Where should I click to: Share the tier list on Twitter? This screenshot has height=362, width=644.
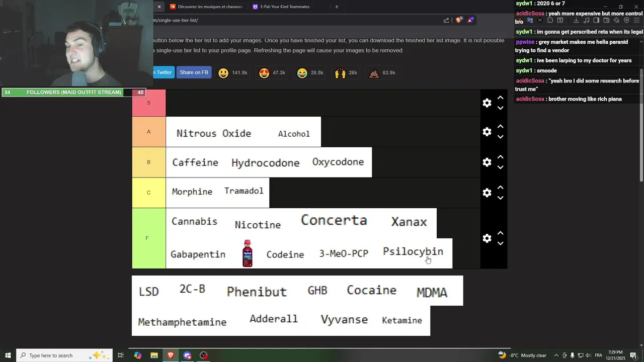pyautogui.click(x=164, y=72)
